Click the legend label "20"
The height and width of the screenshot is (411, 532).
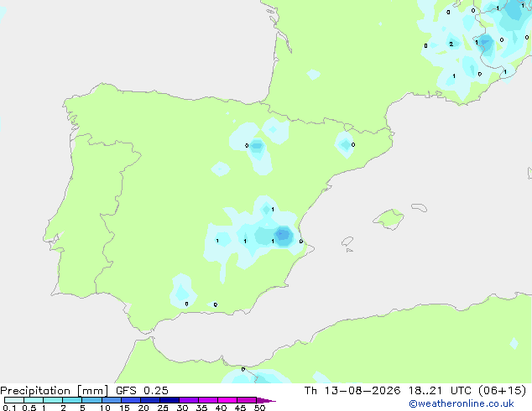click(x=143, y=408)
